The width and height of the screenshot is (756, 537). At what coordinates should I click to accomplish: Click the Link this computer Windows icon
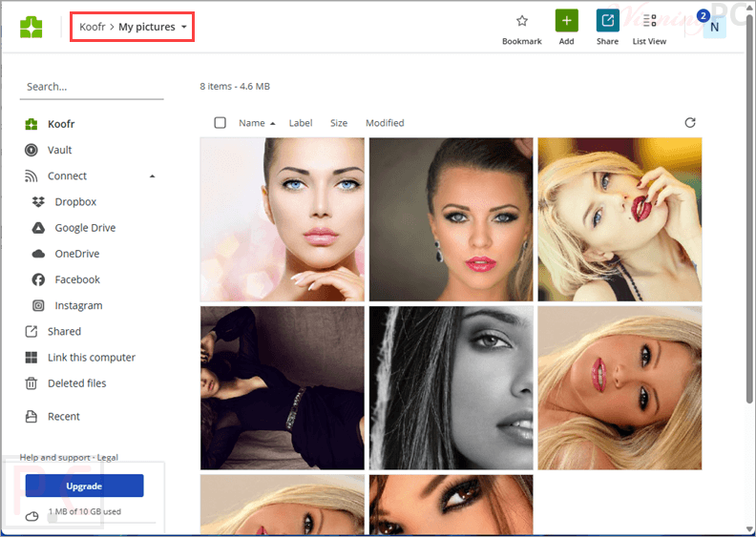coord(31,358)
